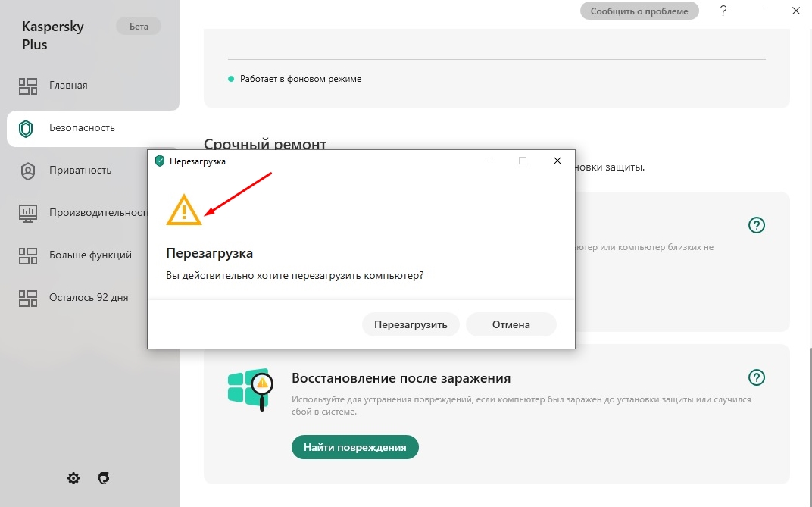The width and height of the screenshot is (812, 507).
Task: Open help with the top question mark
Action: coord(723,11)
